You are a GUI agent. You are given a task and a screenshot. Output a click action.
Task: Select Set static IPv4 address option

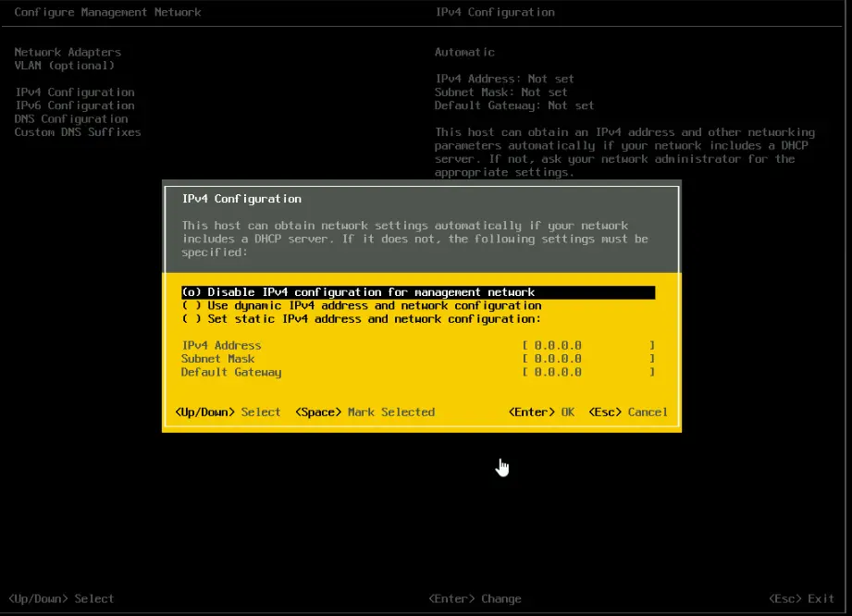(x=362, y=319)
